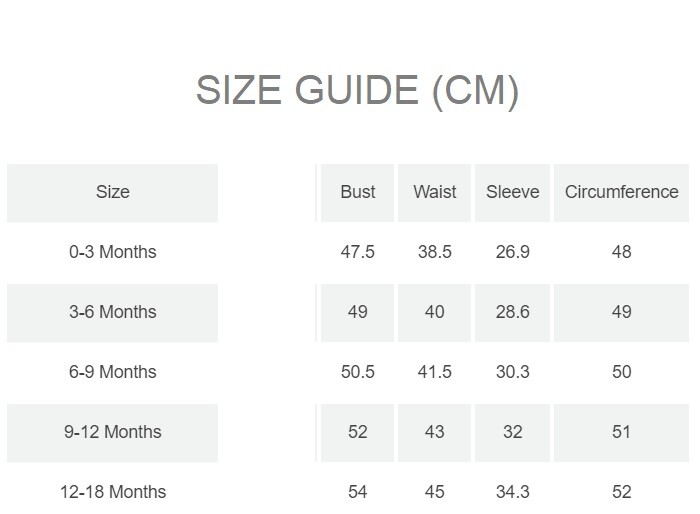Viewport: 700px width, 514px height.
Task: Select the Size column header
Action: pos(113,192)
